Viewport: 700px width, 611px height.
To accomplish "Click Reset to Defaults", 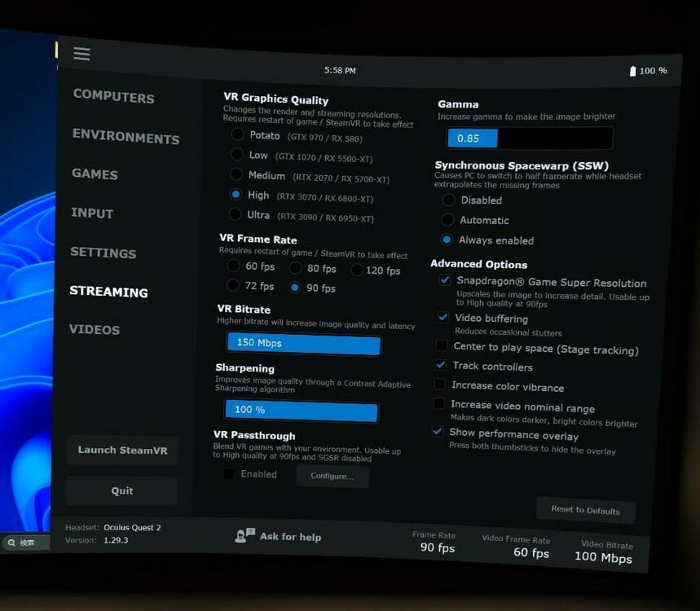I will pos(585,511).
